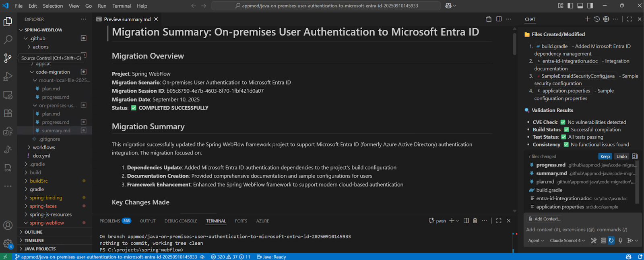Click the voice chat microphone icon

pos(620,241)
